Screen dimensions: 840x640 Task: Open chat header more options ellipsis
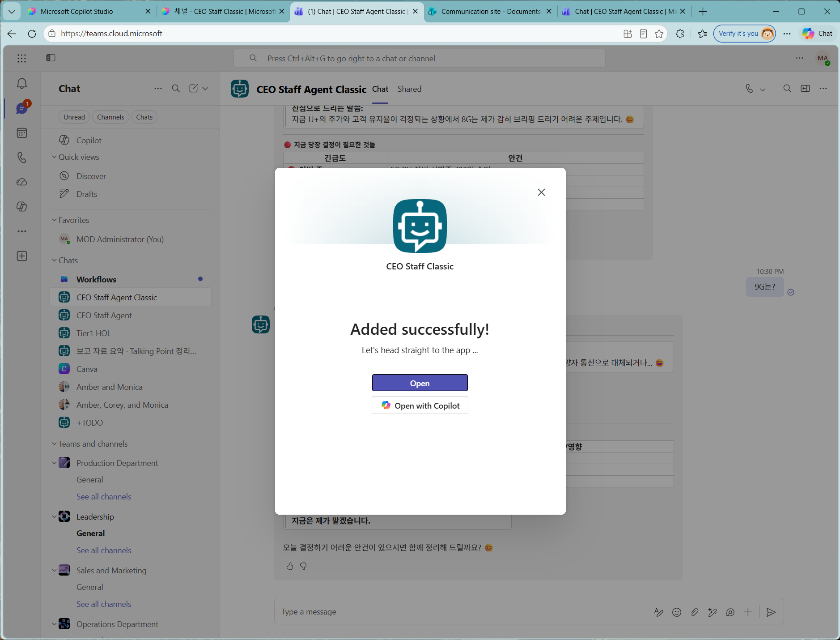tap(823, 89)
